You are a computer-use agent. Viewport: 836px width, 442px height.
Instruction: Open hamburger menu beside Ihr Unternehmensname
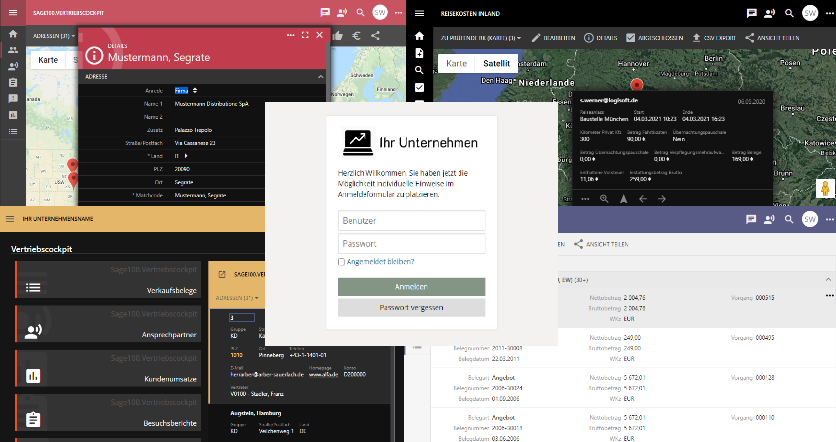10,219
